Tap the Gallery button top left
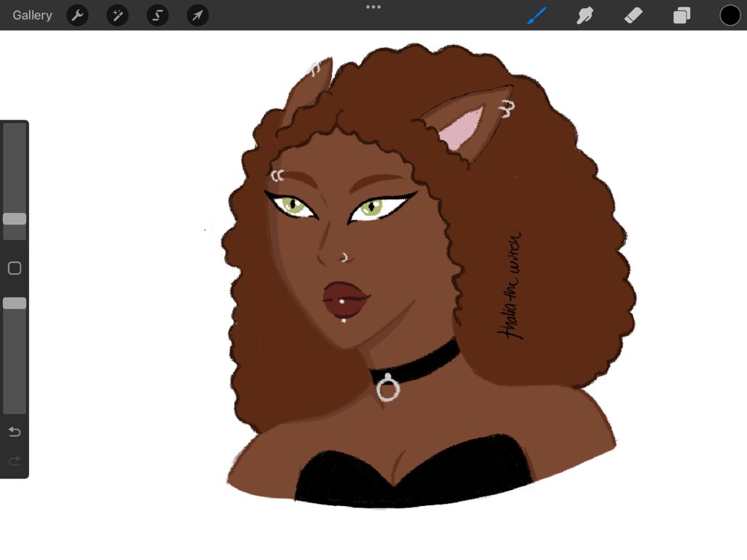Screen dimensions: 747x560 [x=31, y=15]
